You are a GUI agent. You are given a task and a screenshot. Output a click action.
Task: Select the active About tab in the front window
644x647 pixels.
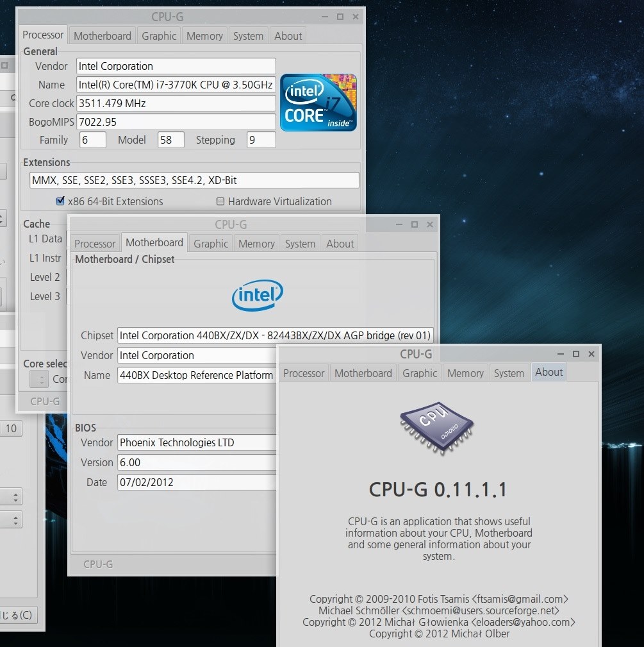549,372
